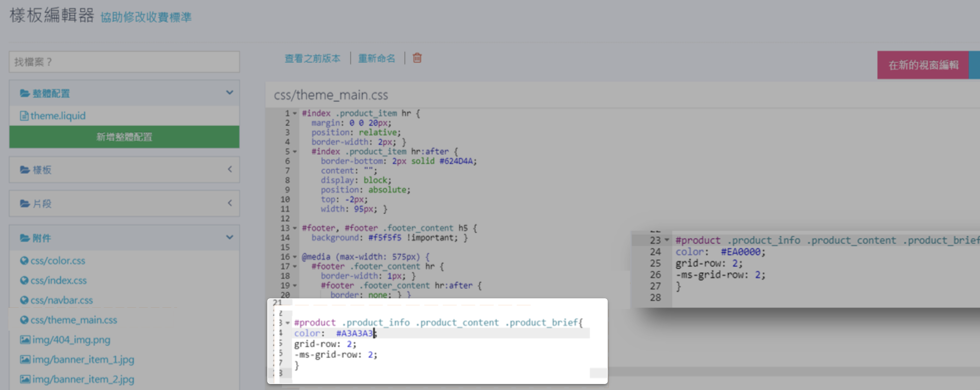Fold code block at line 5
Screen dimensions: 980x390
295,152
